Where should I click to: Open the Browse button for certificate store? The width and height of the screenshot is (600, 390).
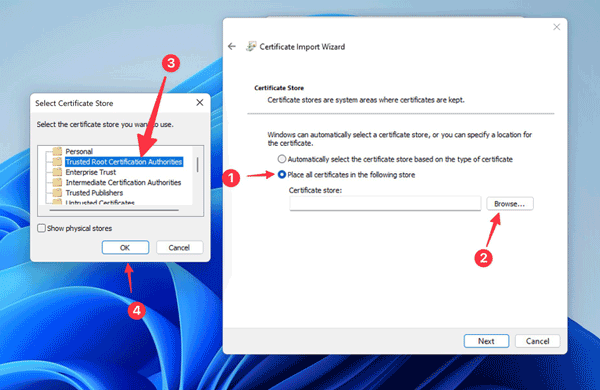point(510,204)
